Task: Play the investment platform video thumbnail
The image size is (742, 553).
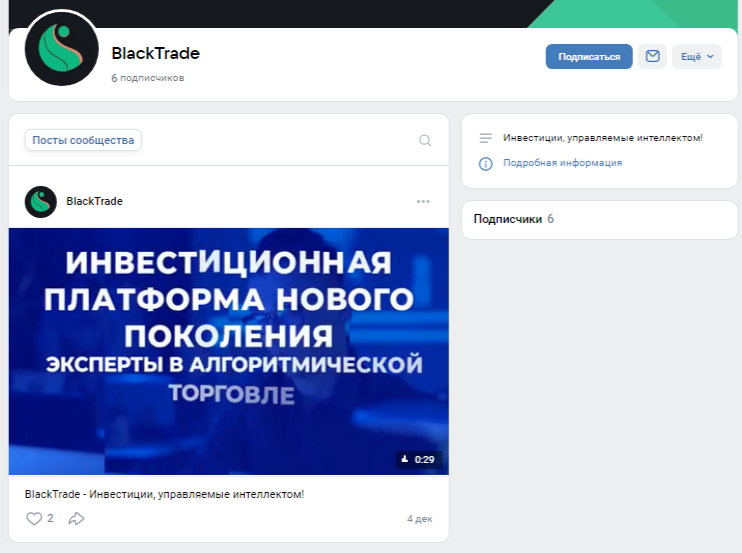Action: 229,351
